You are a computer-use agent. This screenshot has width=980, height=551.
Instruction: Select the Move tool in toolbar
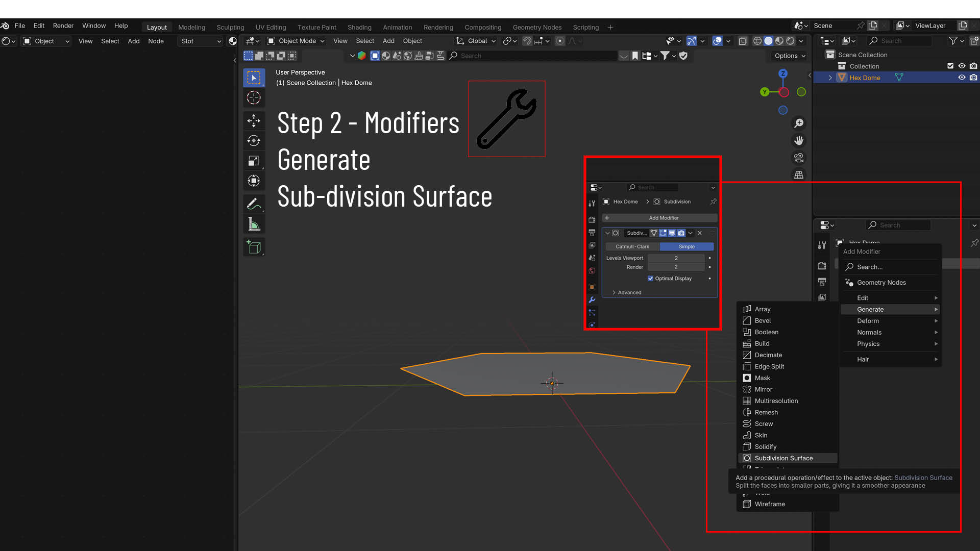254,120
